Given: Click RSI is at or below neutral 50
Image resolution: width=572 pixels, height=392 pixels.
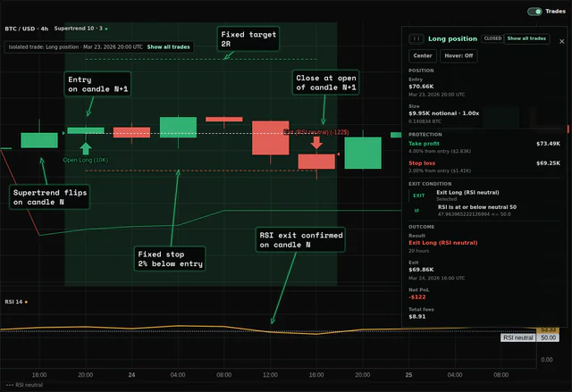Looking at the screenshot, I should 476,207.
